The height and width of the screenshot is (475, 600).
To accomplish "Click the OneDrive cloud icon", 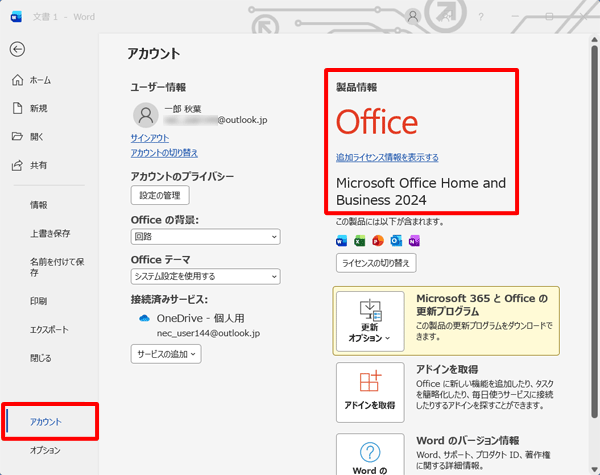I will pyautogui.click(x=144, y=318).
